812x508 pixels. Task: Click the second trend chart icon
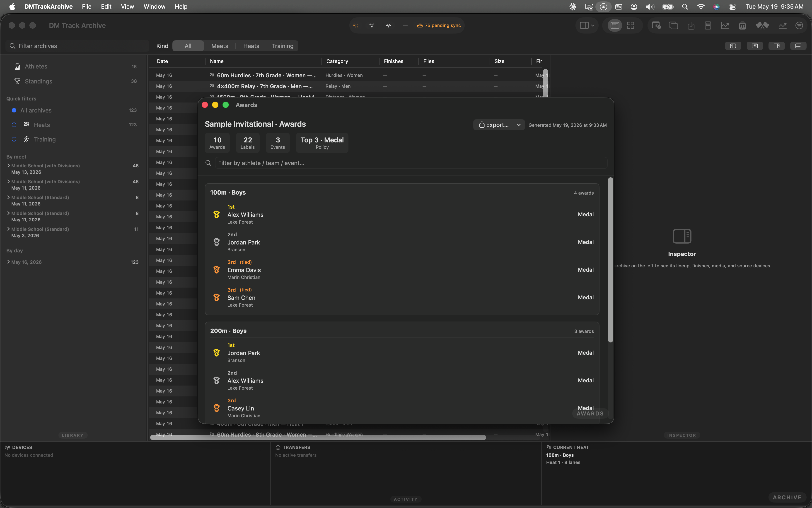783,26
